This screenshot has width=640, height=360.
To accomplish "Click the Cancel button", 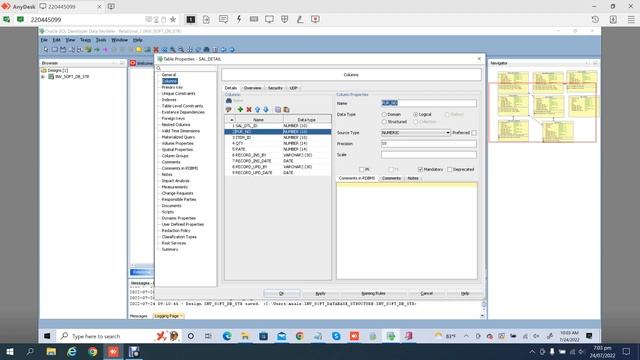I will coord(427,293).
